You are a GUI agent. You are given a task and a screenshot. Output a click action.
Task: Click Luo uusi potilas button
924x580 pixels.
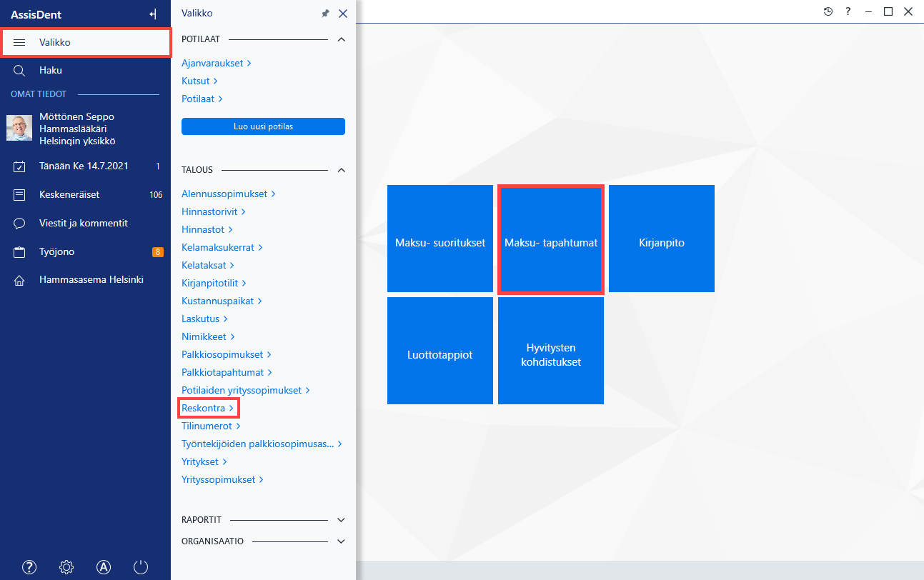pos(263,126)
